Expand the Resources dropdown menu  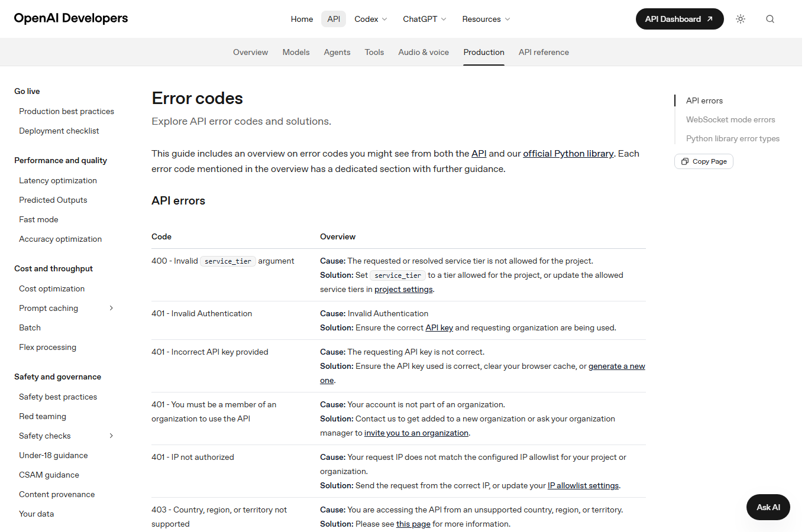click(x=486, y=19)
